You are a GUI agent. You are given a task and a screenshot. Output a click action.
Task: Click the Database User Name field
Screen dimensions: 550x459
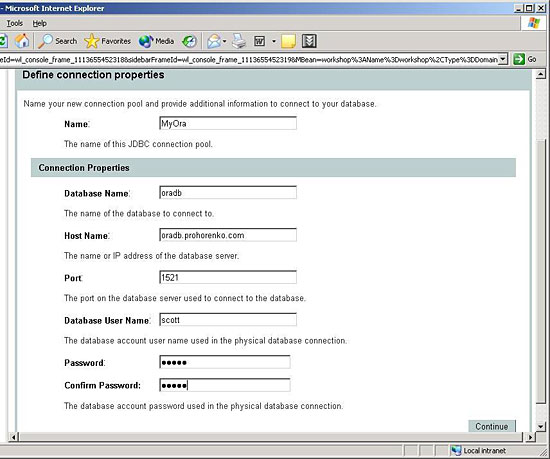click(228, 319)
